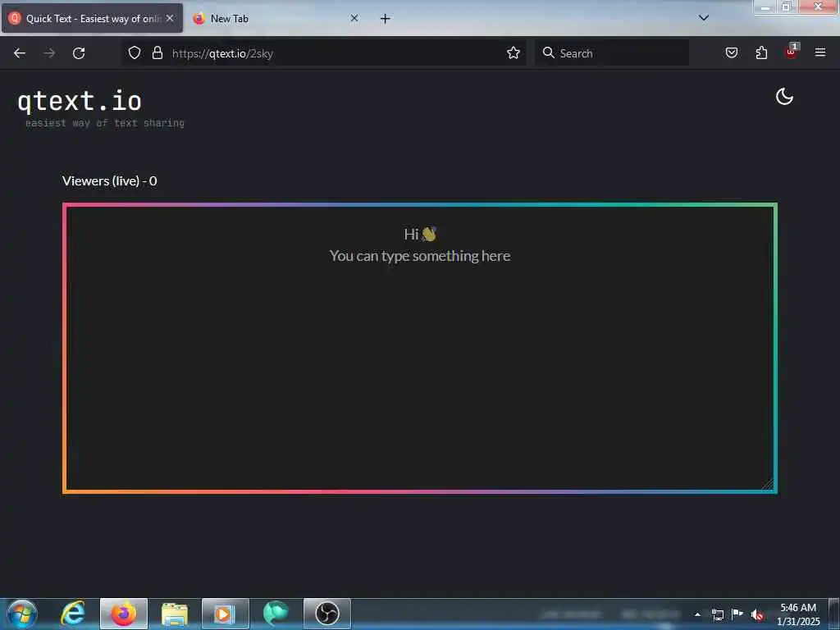
Task: Open a new tab with plus button
Action: click(x=385, y=19)
